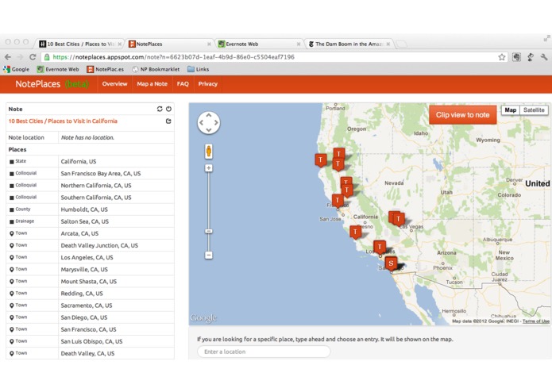This screenshot has height=392, width=552.
Task: Click the T marker over Los Angeles
Action: pos(380,247)
